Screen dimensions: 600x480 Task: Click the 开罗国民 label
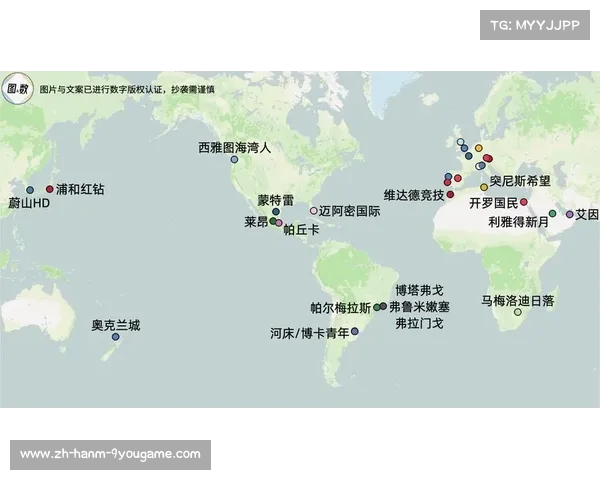pos(494,203)
